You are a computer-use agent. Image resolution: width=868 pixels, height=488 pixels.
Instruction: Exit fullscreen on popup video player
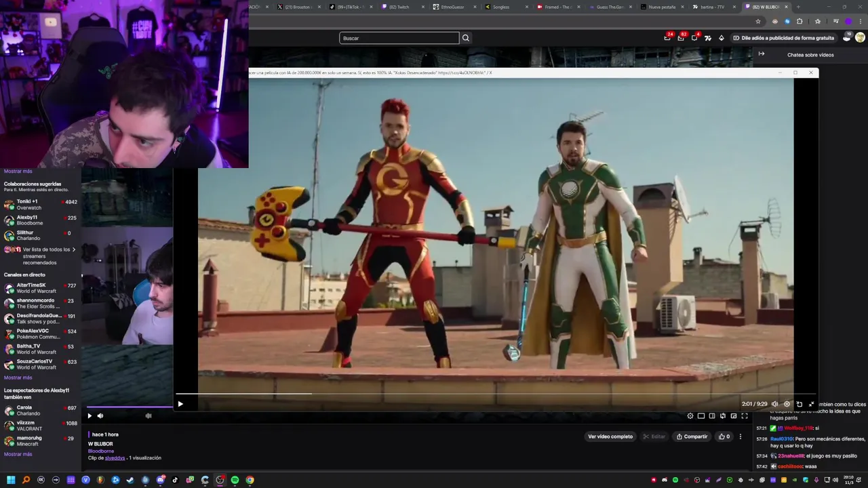point(811,404)
